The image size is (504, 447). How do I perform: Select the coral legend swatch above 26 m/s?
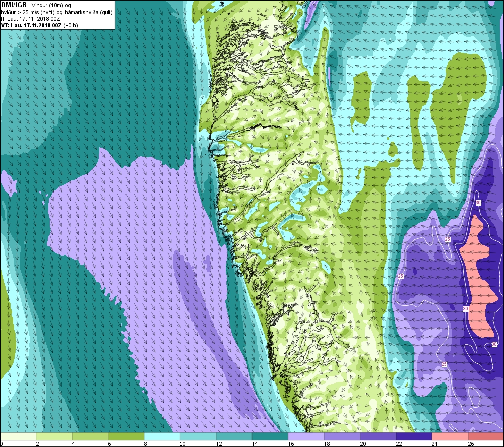(486, 436)
